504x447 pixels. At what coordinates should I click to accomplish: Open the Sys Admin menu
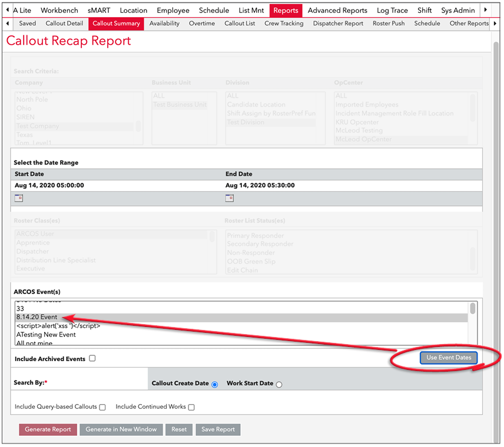458,10
